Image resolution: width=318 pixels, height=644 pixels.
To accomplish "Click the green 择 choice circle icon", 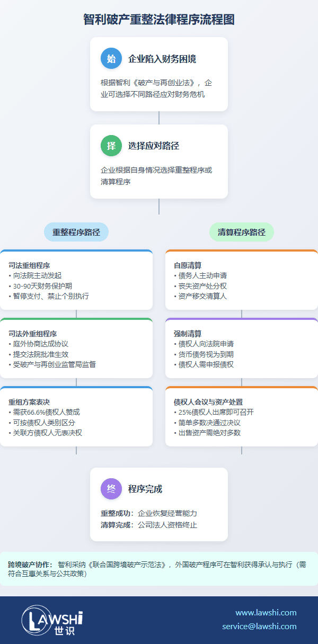I will [111, 146].
